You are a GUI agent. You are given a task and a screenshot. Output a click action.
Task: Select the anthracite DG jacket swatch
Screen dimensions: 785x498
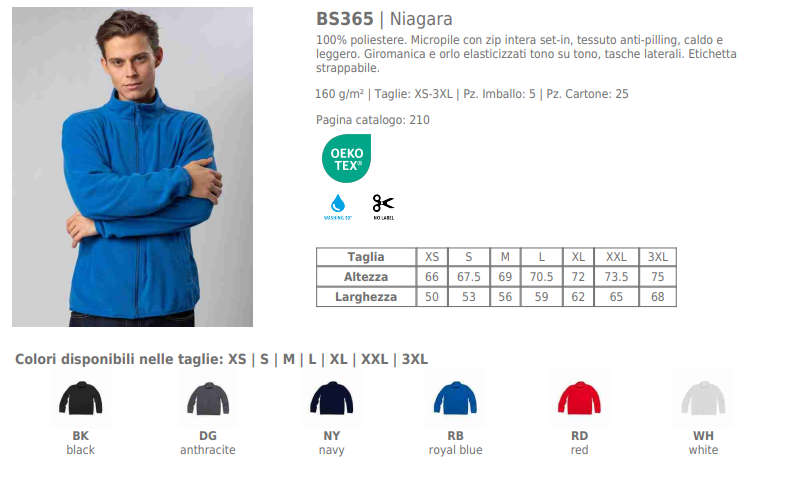coord(208,398)
